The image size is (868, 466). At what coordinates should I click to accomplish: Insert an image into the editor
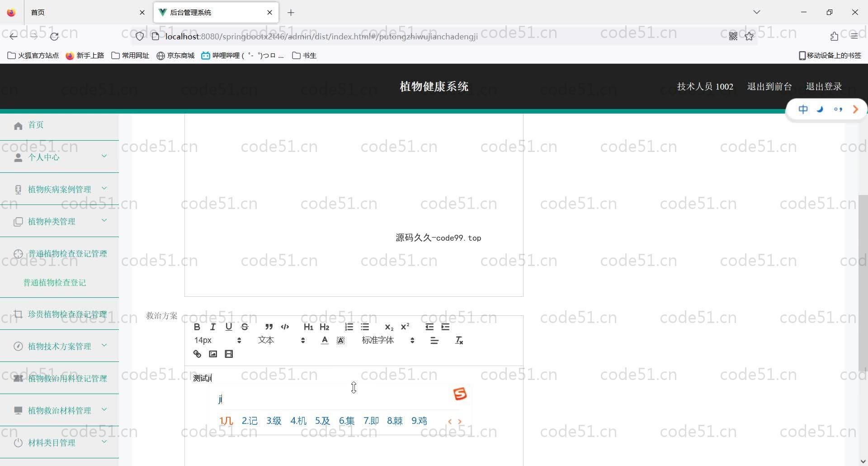(x=213, y=354)
